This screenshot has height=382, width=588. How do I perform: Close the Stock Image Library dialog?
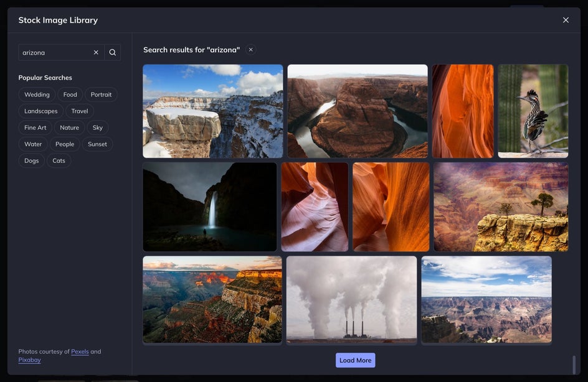[x=566, y=20]
